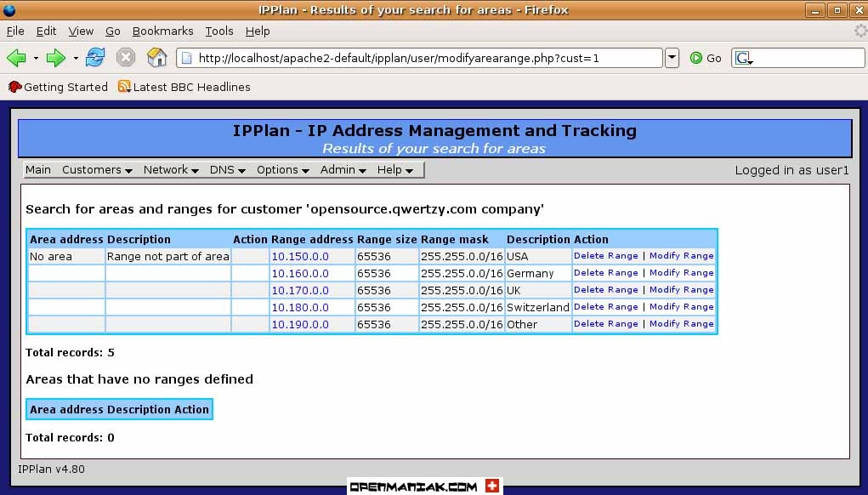
Task: Open range address 10.190.0.0 link
Action: coord(300,324)
